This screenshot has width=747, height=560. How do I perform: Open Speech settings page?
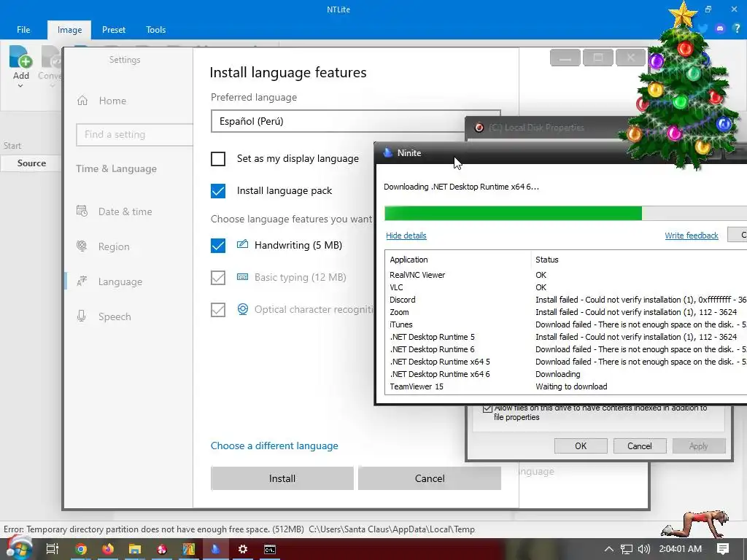tap(115, 316)
